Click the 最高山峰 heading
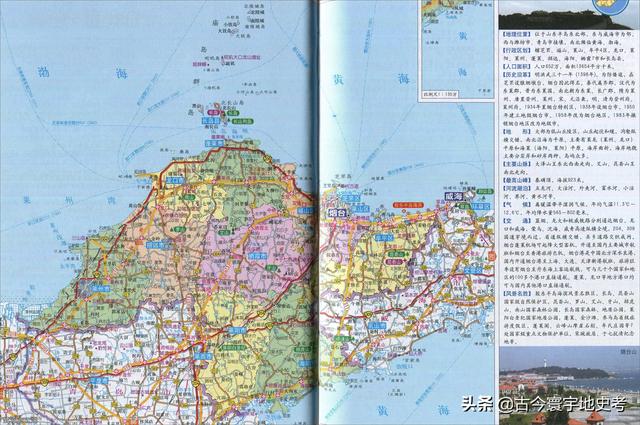Screen dimensions: 640x425 (517, 180)
